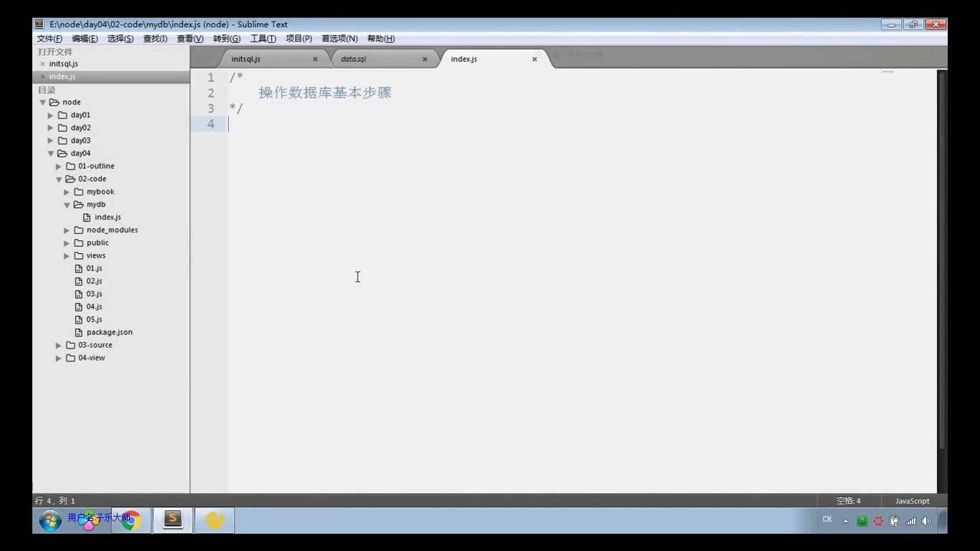Collapse the 02-code folder arrow
Image resolution: width=980 pixels, height=551 pixels.
click(x=59, y=179)
